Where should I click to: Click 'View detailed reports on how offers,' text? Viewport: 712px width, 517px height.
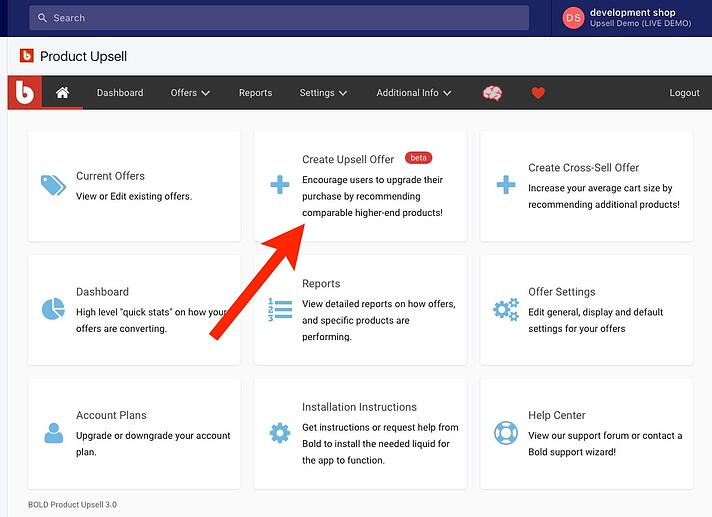(379, 304)
